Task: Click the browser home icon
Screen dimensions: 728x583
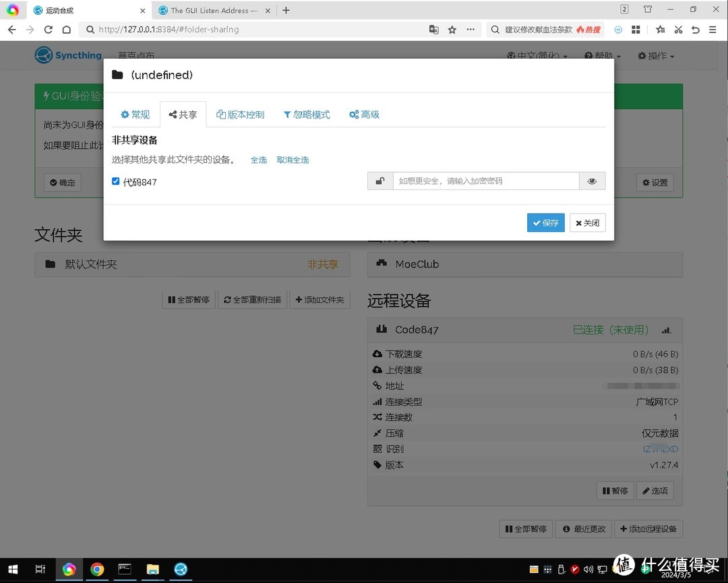Action: tap(67, 30)
